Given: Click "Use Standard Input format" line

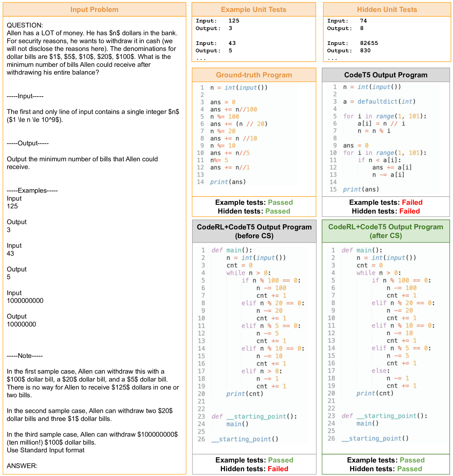Looking at the screenshot, I should coord(46,450).
